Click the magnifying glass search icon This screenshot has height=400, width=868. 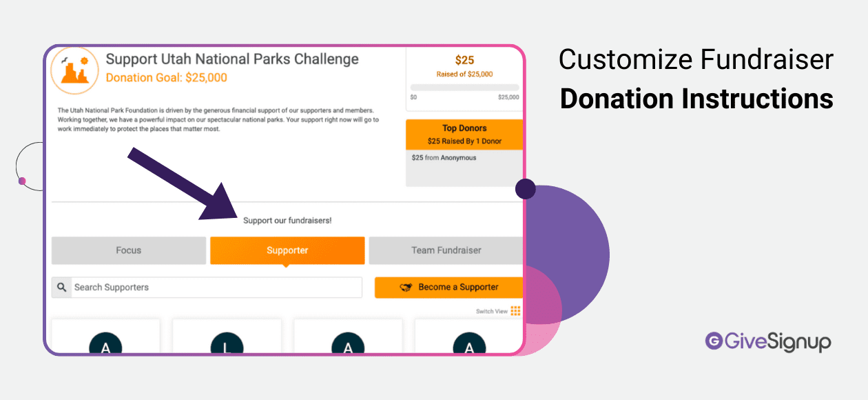click(x=62, y=288)
